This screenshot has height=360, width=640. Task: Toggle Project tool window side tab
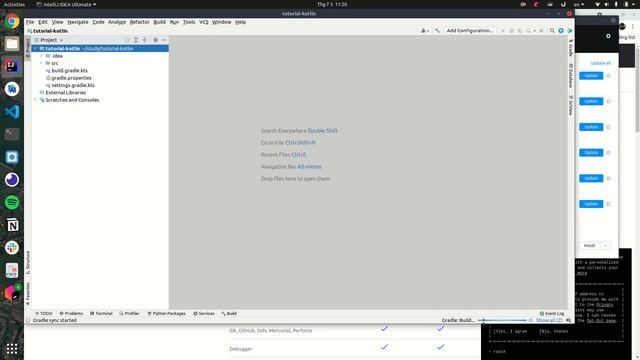[x=28, y=47]
